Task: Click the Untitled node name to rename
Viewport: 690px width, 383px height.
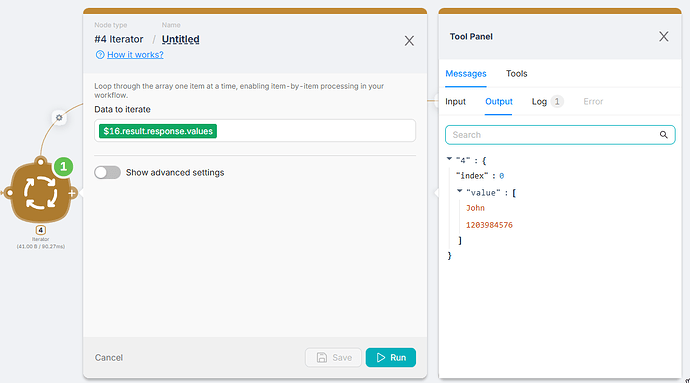Action: pyautogui.click(x=180, y=39)
